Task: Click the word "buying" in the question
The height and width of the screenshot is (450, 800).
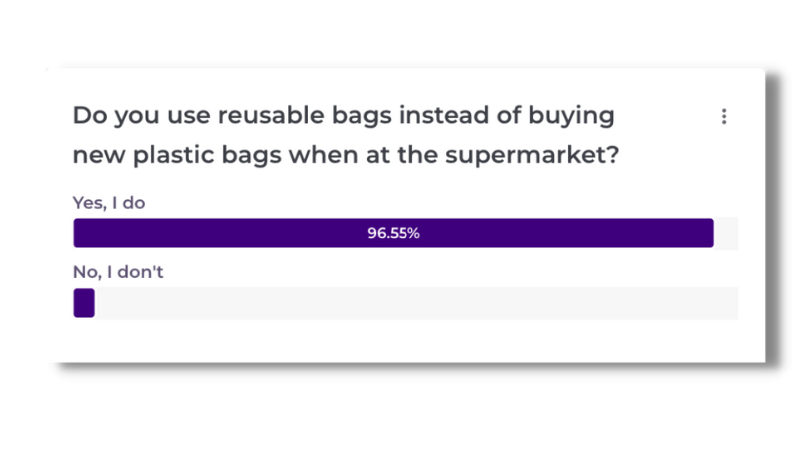Action: coord(571,116)
